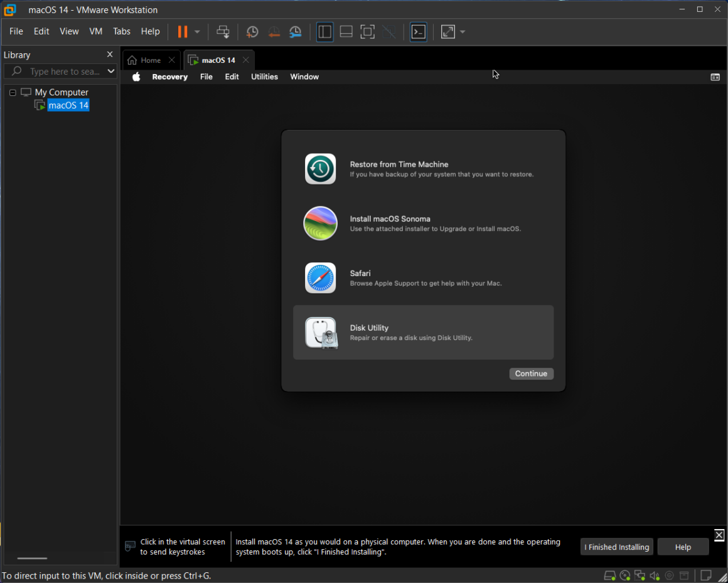Viewport: 728px width, 583px height.
Task: Click the Restore from Time Machine title
Action: (x=399, y=164)
